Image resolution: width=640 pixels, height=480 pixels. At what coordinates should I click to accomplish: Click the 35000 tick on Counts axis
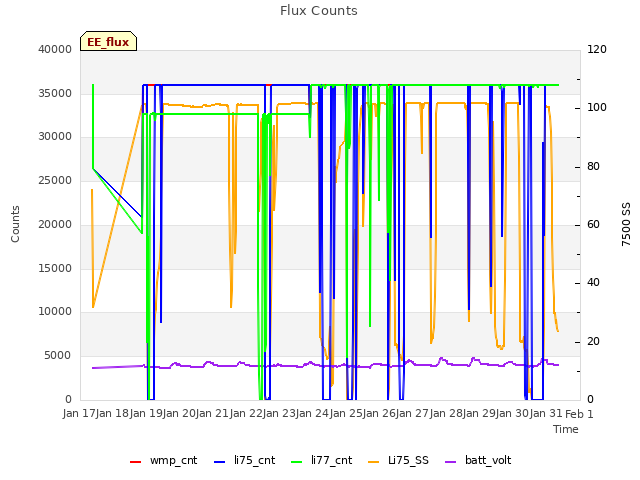click(55, 93)
